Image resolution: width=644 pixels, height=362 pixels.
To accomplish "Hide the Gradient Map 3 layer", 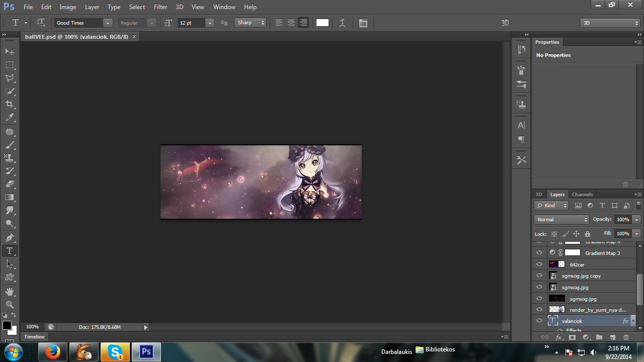I will (x=539, y=253).
